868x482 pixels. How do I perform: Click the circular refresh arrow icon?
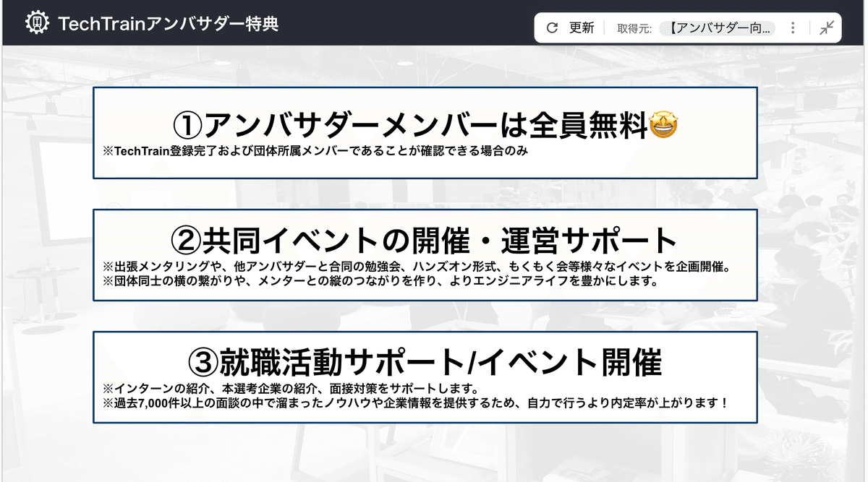click(552, 27)
